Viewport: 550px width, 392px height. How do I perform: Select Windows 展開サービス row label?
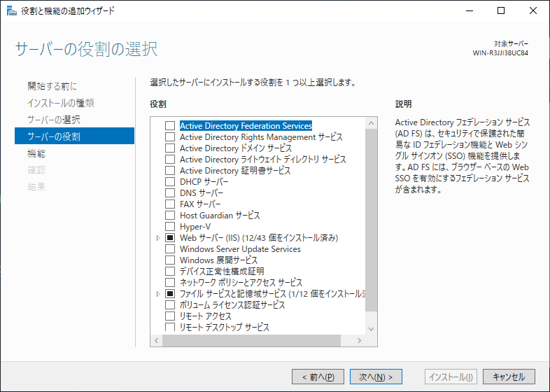pos(218,260)
